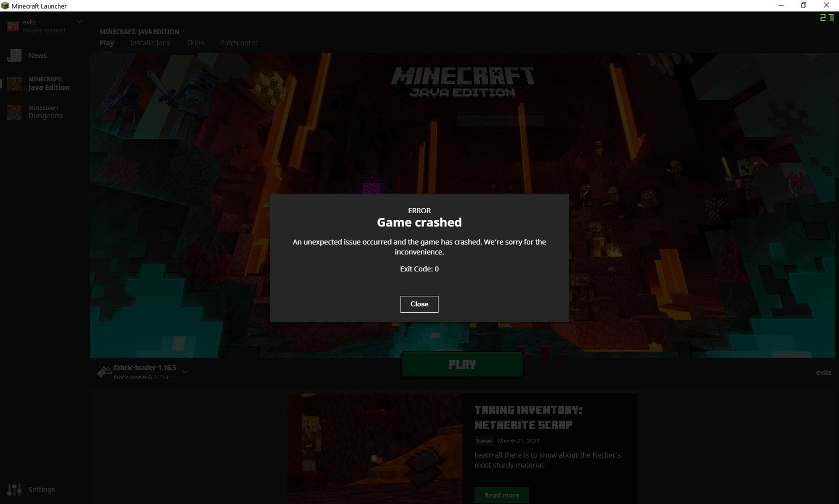This screenshot has width=839, height=504.
Task: Click the Minecraft Launcher title bar icon
Action: [5, 6]
